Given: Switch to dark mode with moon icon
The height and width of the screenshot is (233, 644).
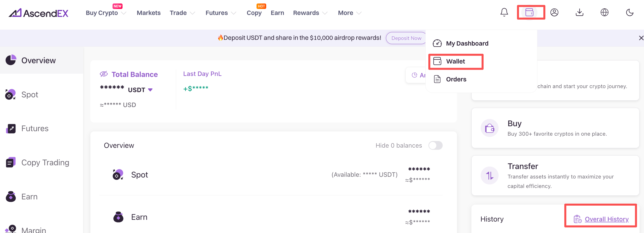Looking at the screenshot, I should tap(630, 12).
